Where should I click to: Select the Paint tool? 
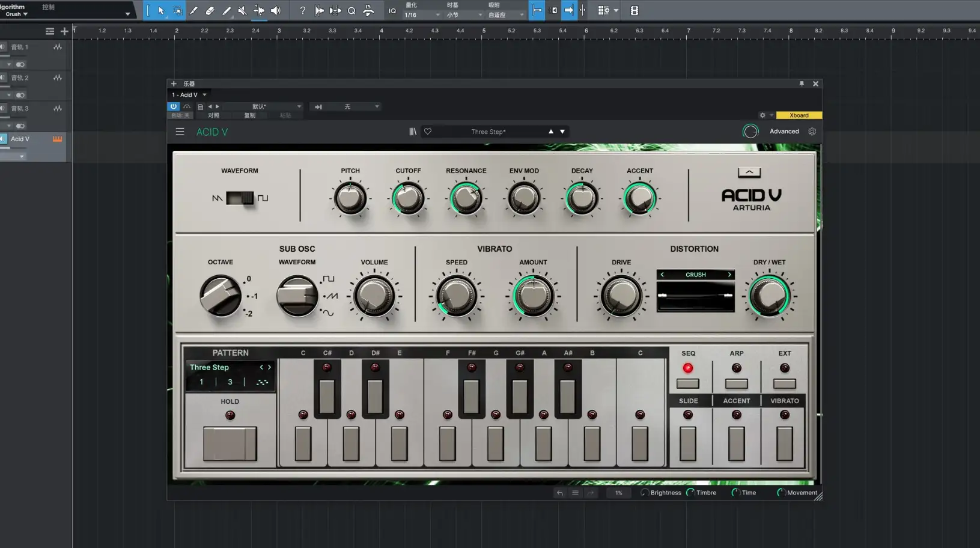pyautogui.click(x=226, y=10)
